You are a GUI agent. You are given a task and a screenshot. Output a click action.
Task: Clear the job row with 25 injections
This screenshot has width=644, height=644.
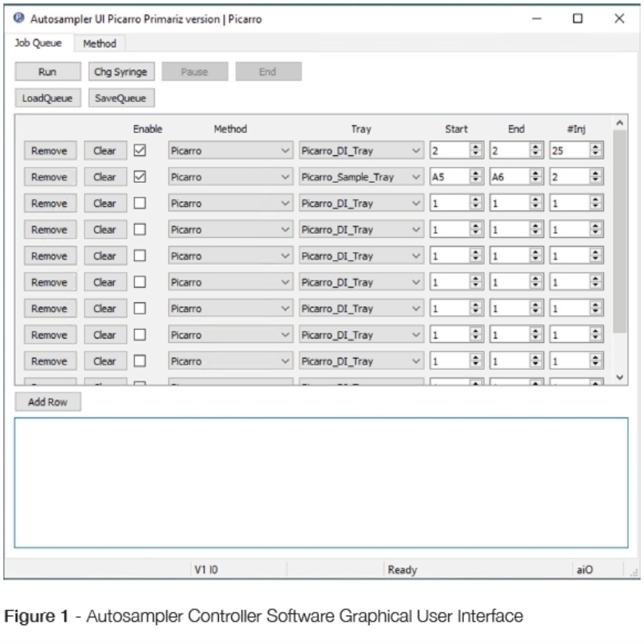tap(105, 151)
